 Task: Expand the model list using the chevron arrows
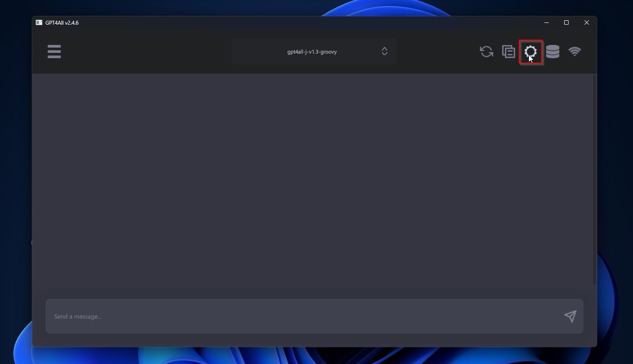[384, 51]
